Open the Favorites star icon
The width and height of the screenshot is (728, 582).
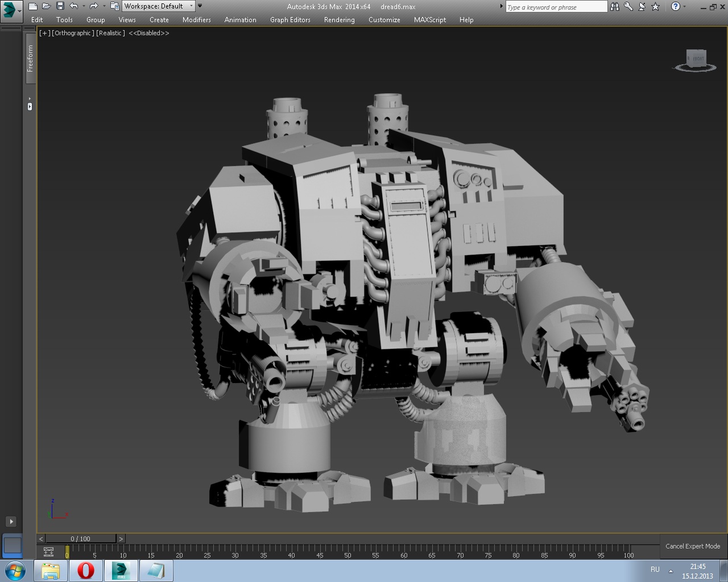[x=656, y=7]
